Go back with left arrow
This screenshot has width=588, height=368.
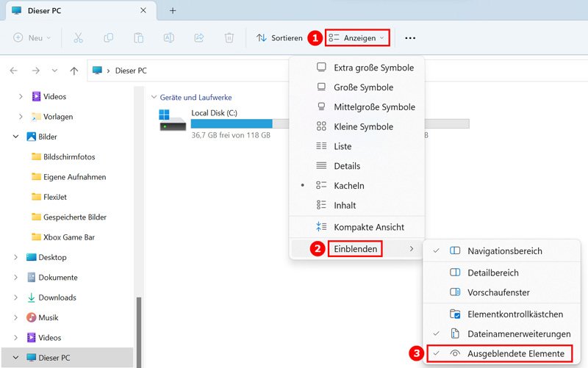[14, 71]
